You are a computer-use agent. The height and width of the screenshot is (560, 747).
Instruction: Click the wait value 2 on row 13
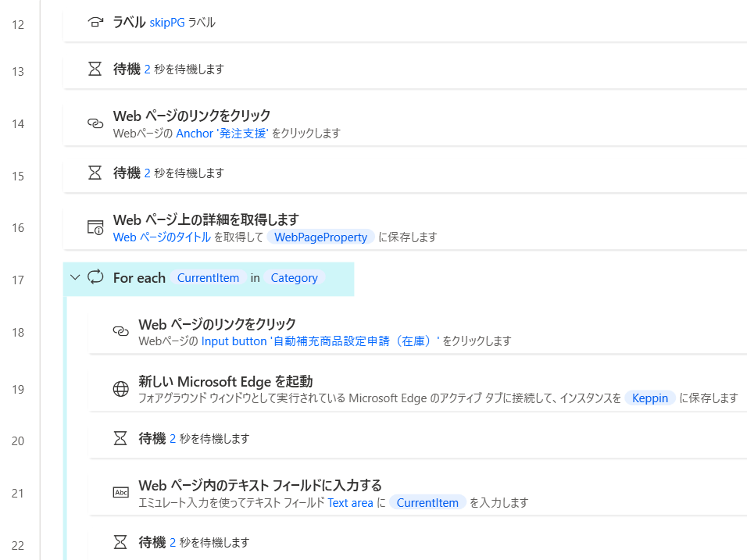(x=147, y=70)
